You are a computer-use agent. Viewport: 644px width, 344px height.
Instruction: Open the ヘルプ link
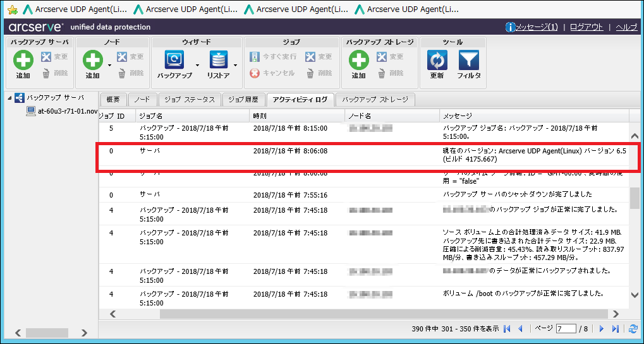tap(626, 27)
